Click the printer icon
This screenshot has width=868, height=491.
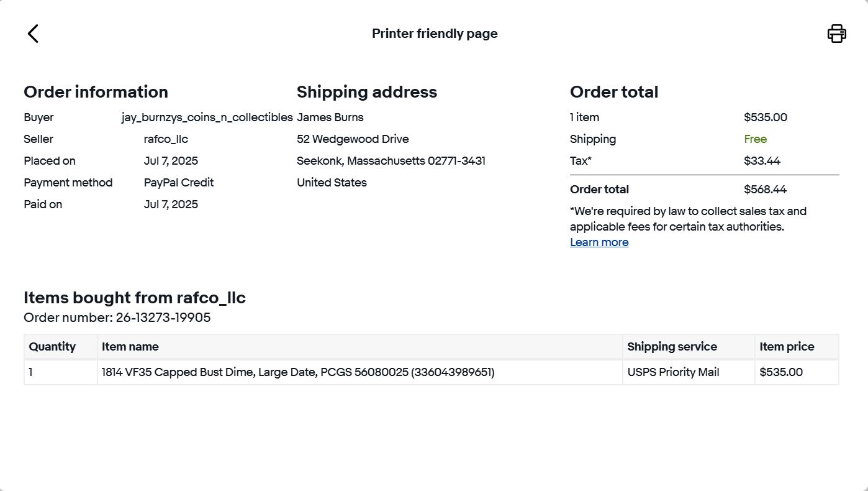coord(836,34)
